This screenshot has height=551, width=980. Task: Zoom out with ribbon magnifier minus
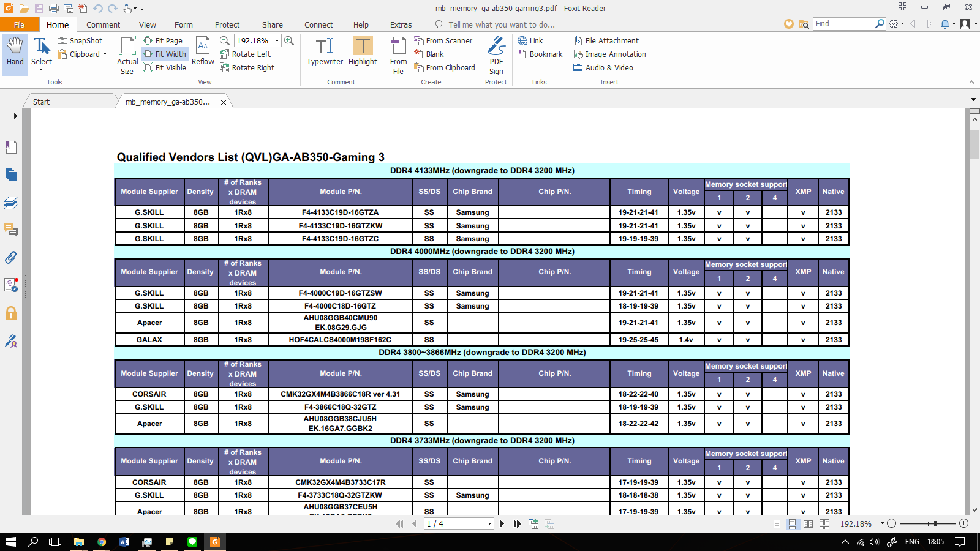click(225, 40)
